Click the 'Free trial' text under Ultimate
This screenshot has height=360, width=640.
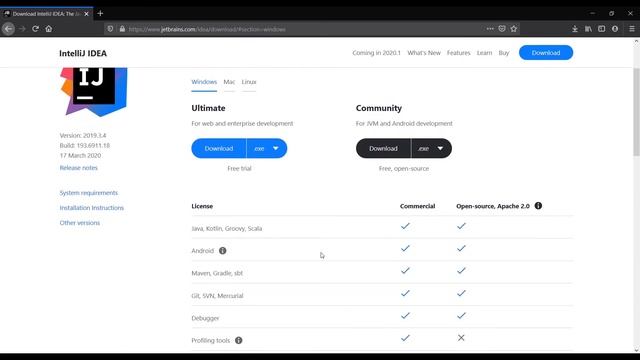(239, 168)
